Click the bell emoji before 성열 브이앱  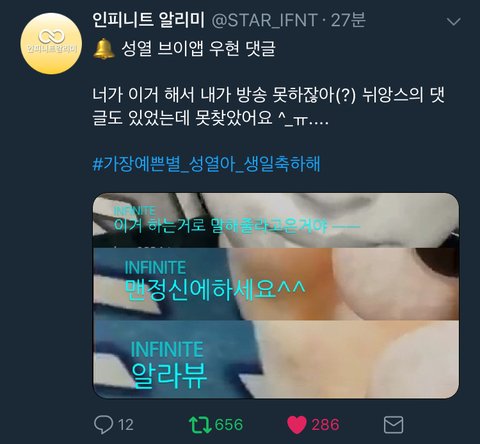coord(104,49)
